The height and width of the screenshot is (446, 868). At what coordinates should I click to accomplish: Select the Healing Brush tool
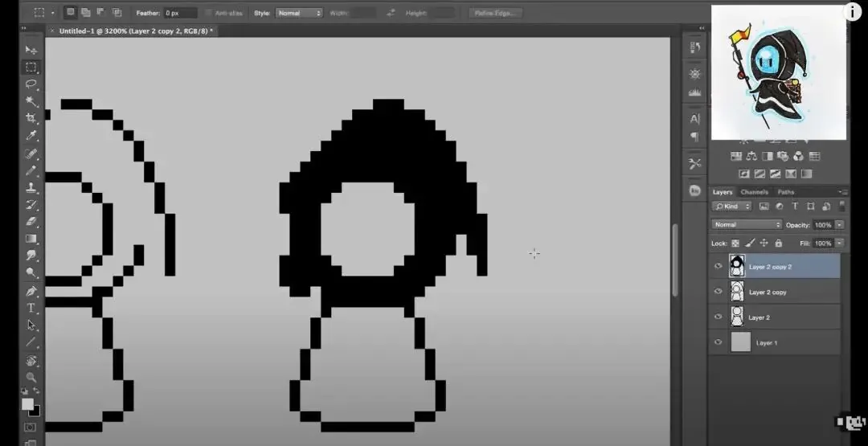point(31,153)
